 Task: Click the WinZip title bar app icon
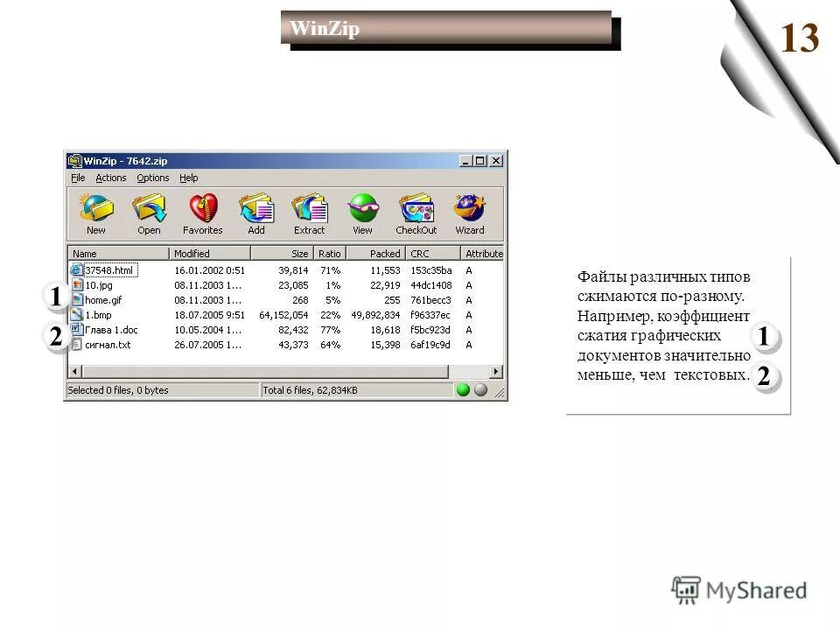pos(74,160)
